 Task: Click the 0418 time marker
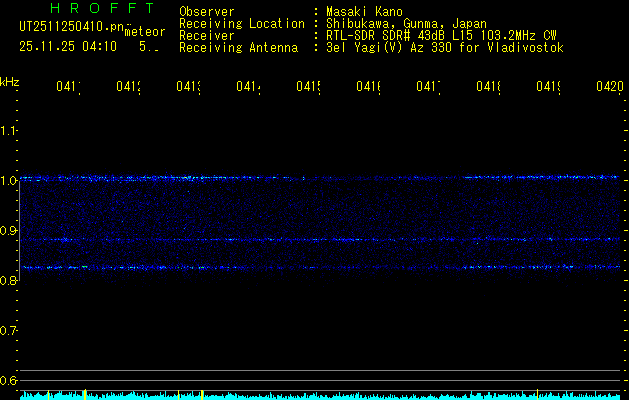pyautogui.click(x=489, y=86)
